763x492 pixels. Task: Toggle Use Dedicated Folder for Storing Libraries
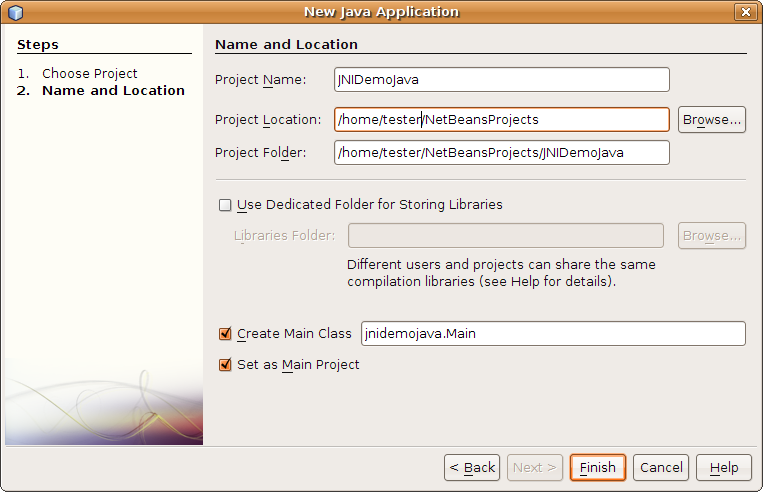(225, 205)
